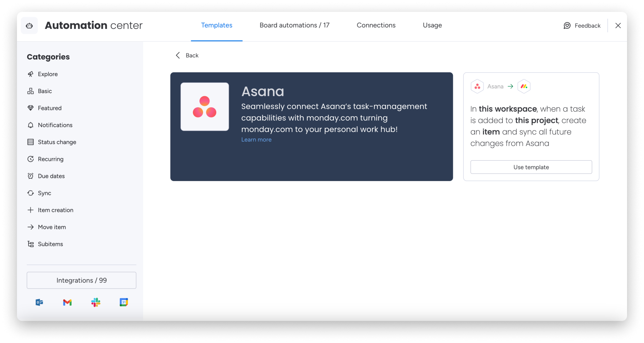The image size is (644, 343).
Task: Click the Featured category label
Action: pyautogui.click(x=50, y=108)
